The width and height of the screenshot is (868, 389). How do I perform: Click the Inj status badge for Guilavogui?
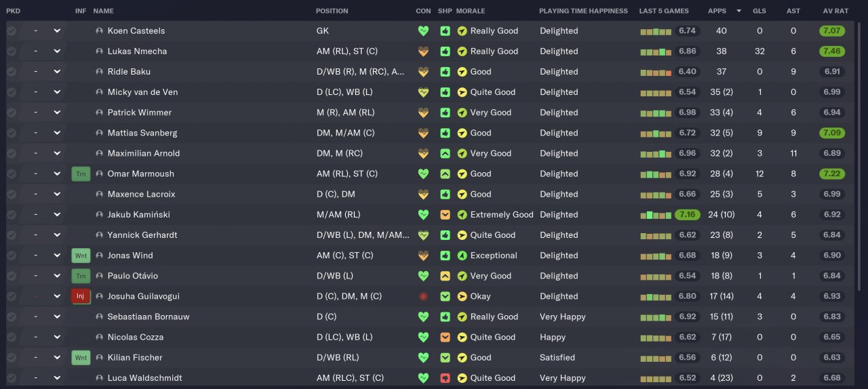[80, 296]
